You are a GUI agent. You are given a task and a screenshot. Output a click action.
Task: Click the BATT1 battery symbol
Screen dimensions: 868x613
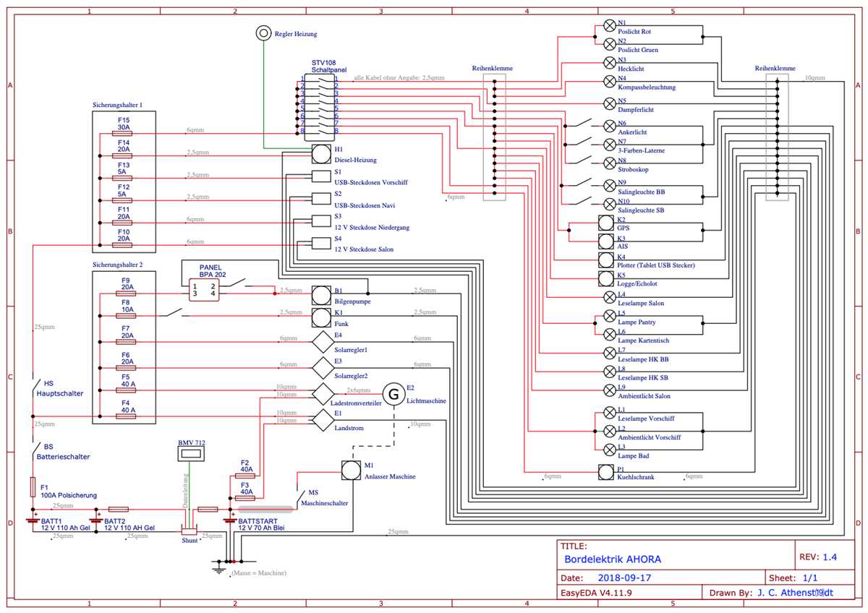pyautogui.click(x=33, y=519)
